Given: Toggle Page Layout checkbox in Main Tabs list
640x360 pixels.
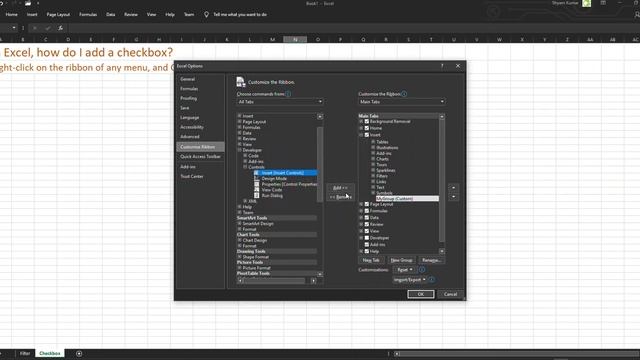Looking at the screenshot, I should point(367,204).
